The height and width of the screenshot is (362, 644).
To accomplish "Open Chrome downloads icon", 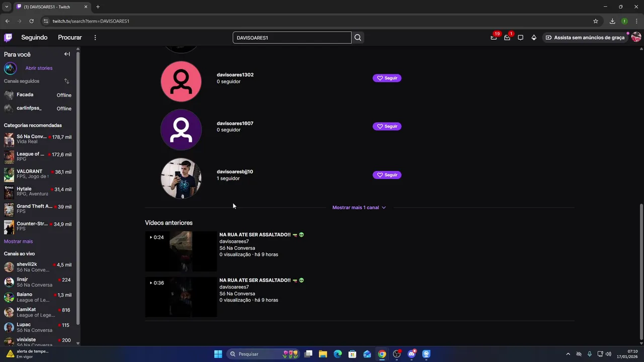I will (612, 21).
